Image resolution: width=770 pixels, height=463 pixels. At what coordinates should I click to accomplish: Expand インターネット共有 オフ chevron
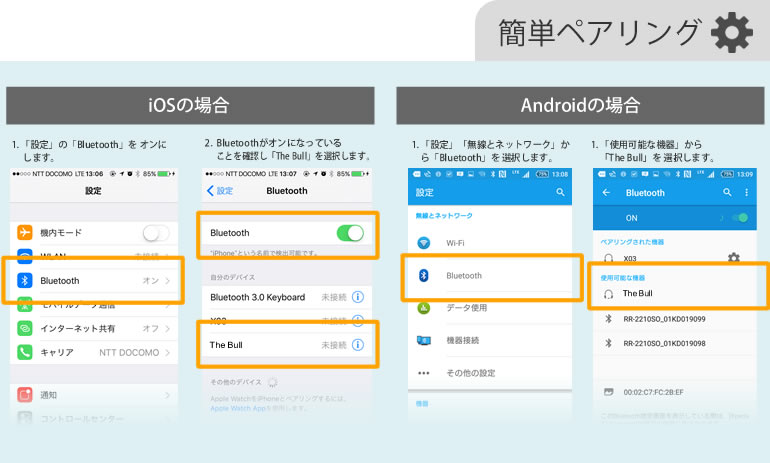pos(167,328)
